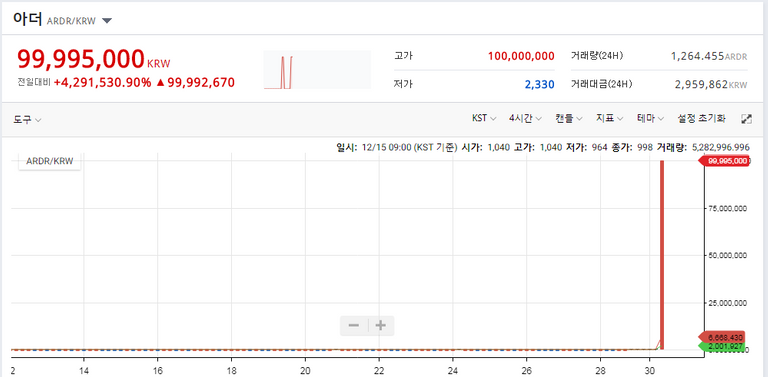Click the green 2,001,927 axis marker
The image size is (768, 377).
[x=723, y=347]
